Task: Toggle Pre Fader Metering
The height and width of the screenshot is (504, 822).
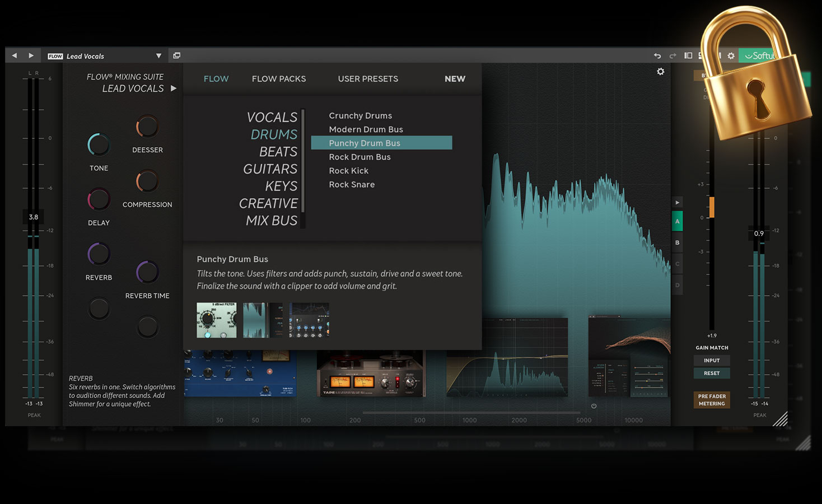Action: click(711, 400)
